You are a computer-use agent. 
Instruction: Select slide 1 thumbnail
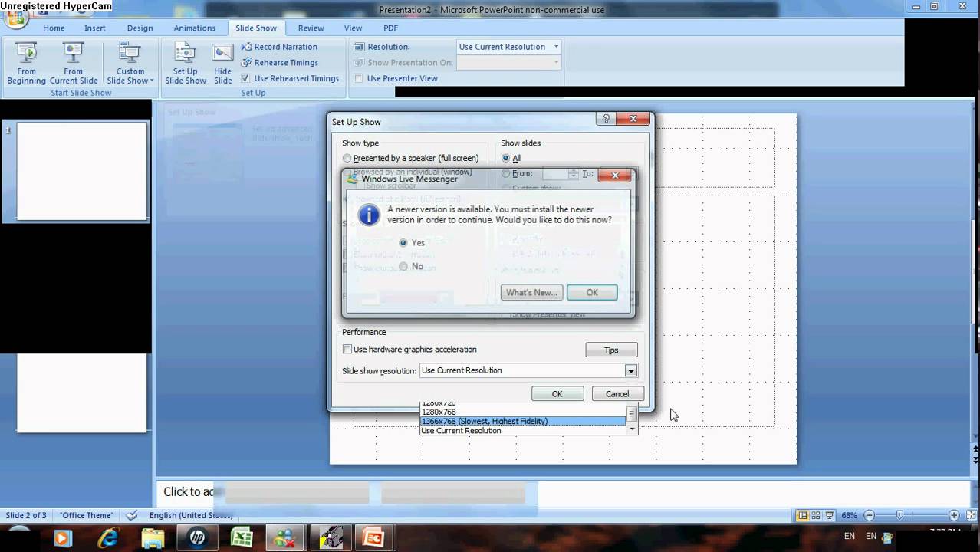(81, 171)
